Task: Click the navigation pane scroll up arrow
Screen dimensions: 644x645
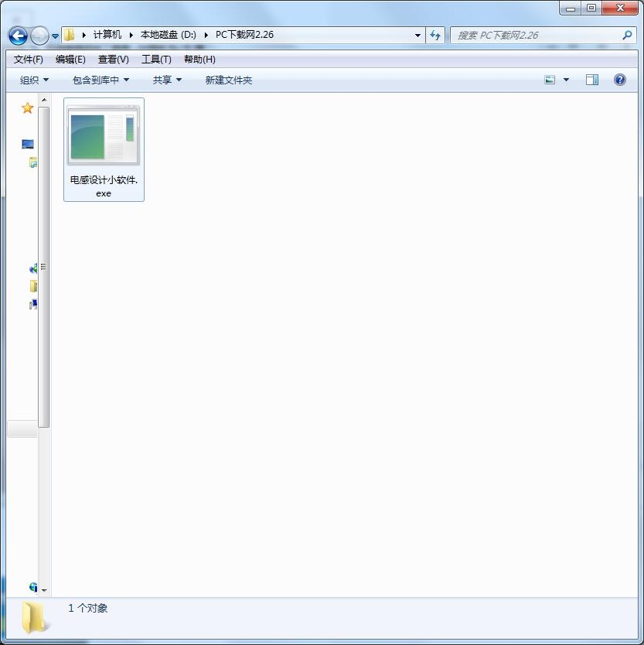Action: [44, 100]
